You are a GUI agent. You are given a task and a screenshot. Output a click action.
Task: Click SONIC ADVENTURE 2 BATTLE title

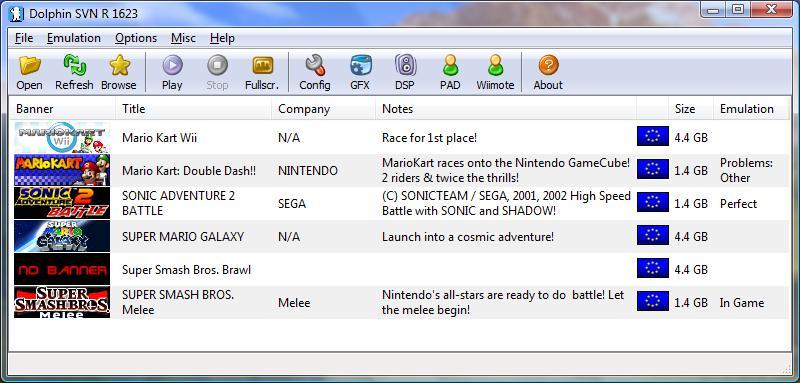(x=178, y=203)
